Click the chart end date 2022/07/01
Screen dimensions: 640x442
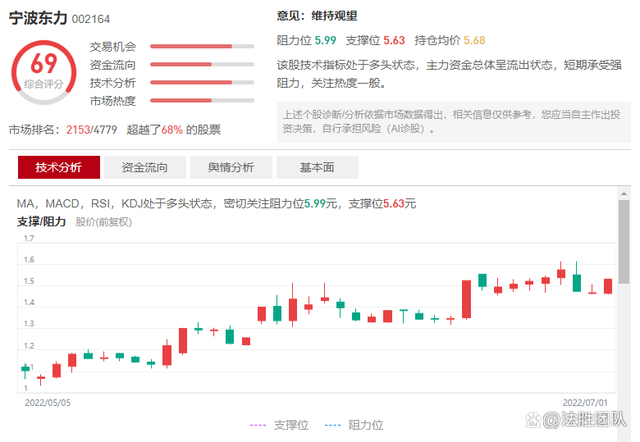pos(585,403)
